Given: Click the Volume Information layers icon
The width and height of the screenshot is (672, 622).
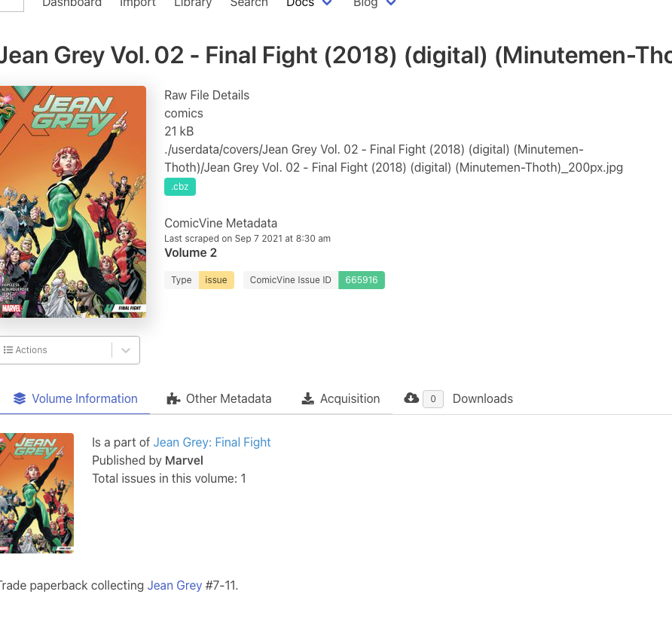Looking at the screenshot, I should (x=20, y=399).
